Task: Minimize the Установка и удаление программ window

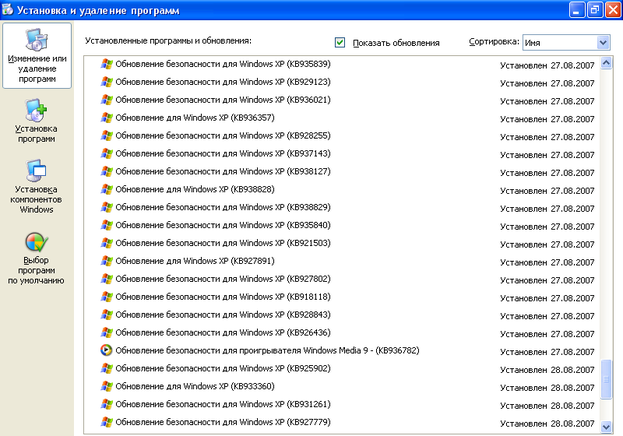Action: (x=577, y=10)
